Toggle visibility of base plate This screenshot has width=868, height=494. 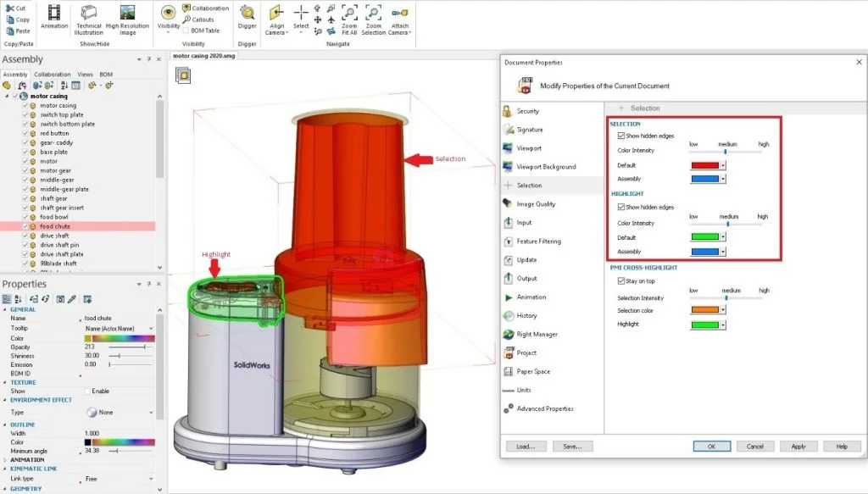click(x=25, y=152)
